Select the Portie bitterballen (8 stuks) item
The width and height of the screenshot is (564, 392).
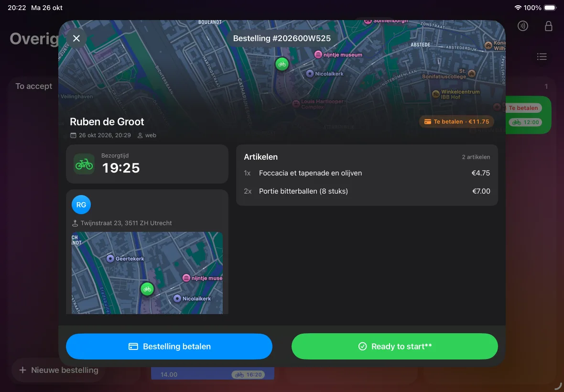[x=367, y=191]
